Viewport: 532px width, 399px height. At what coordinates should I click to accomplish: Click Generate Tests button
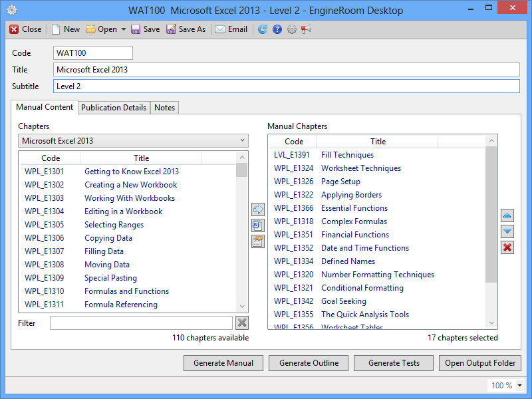394,363
